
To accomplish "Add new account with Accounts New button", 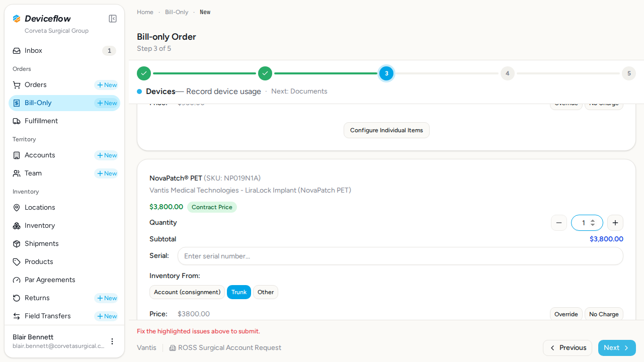I will (107, 155).
